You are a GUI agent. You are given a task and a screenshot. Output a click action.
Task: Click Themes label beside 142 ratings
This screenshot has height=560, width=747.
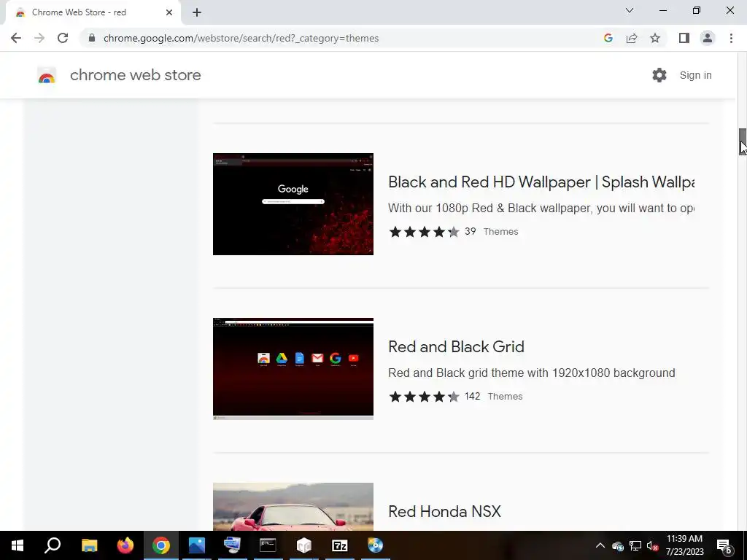pyautogui.click(x=505, y=396)
